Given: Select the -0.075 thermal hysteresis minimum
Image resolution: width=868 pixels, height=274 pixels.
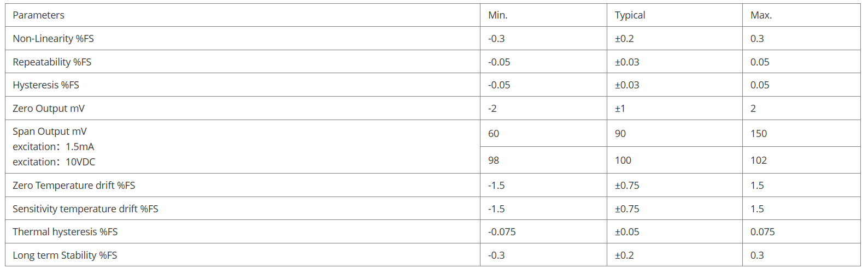Looking at the screenshot, I should 502,232.
